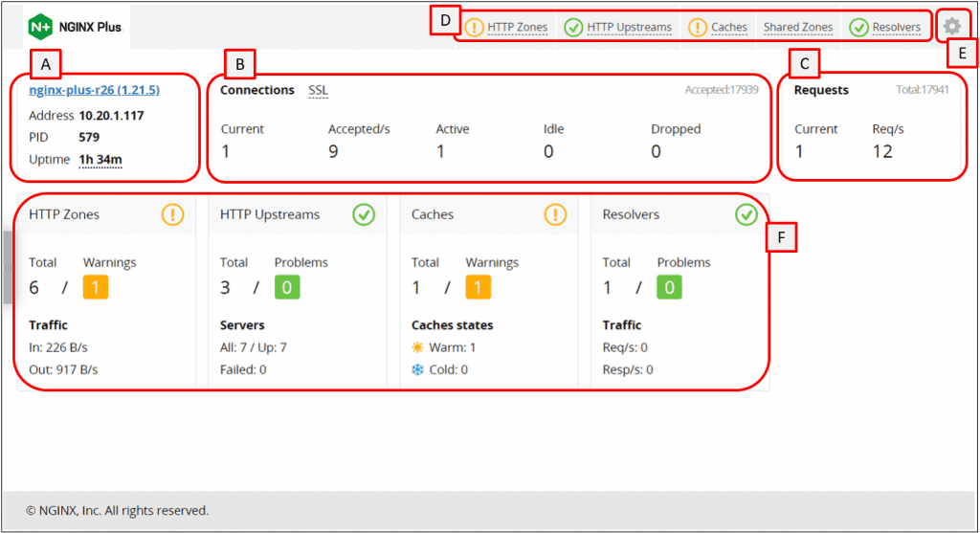Click the Resolvers card green checkmark icon
This screenshot has width=980, height=533.
[746, 214]
